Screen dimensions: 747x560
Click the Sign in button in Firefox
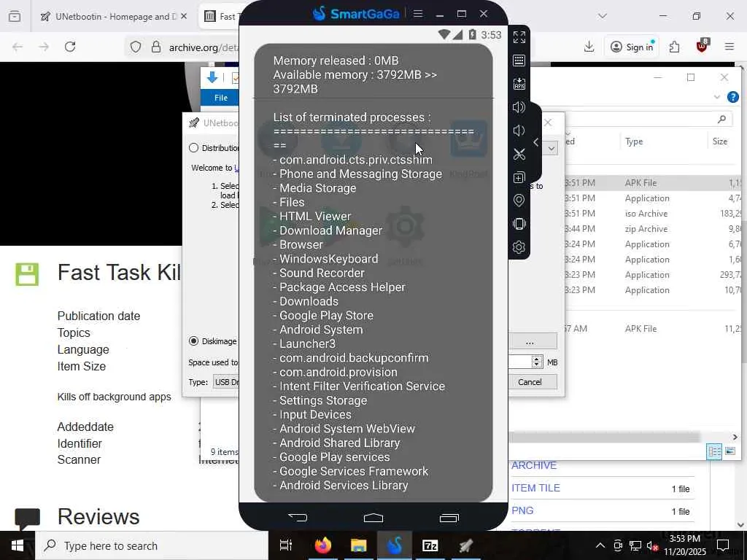click(632, 47)
